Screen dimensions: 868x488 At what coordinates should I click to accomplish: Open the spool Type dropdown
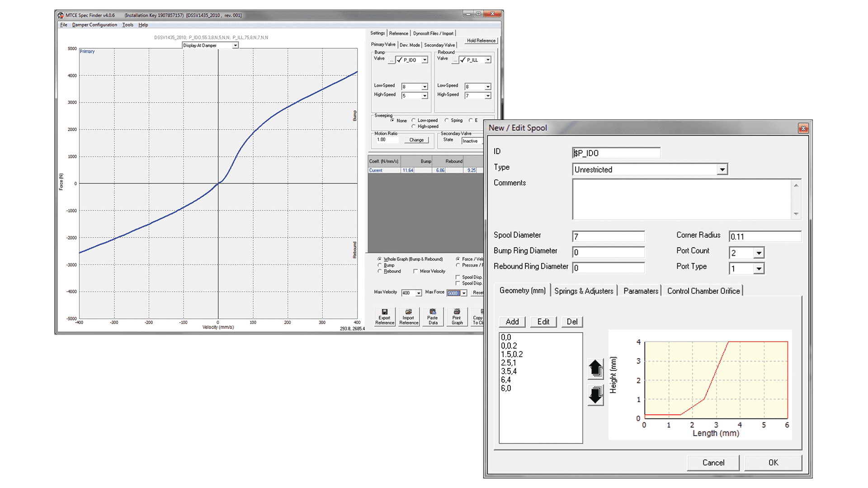722,169
